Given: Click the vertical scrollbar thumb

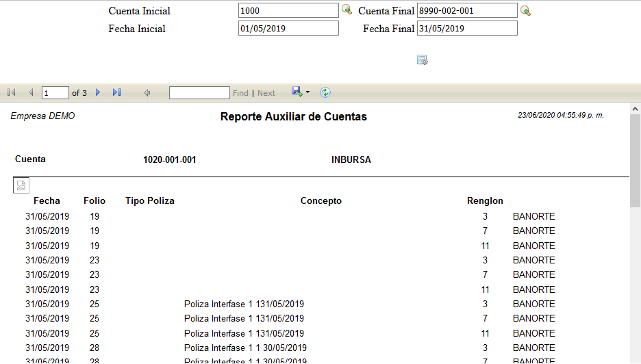Looking at the screenshot, I should point(635,161).
